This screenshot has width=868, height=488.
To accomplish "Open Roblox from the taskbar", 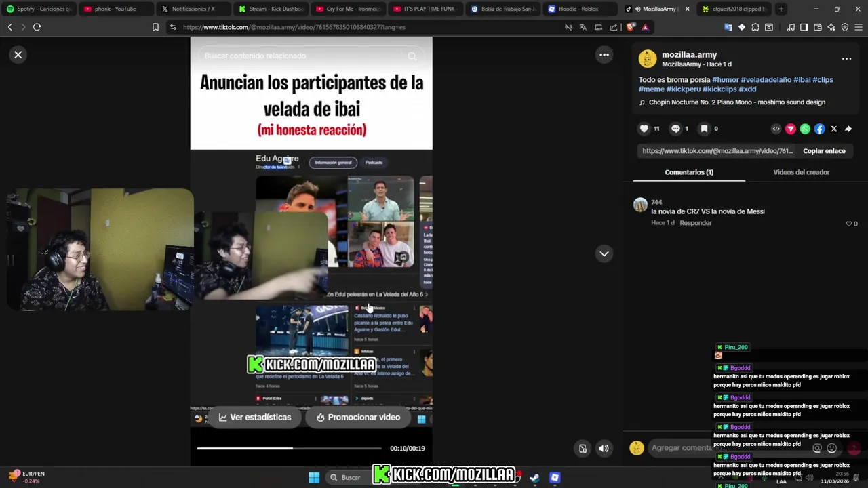I will point(555,477).
